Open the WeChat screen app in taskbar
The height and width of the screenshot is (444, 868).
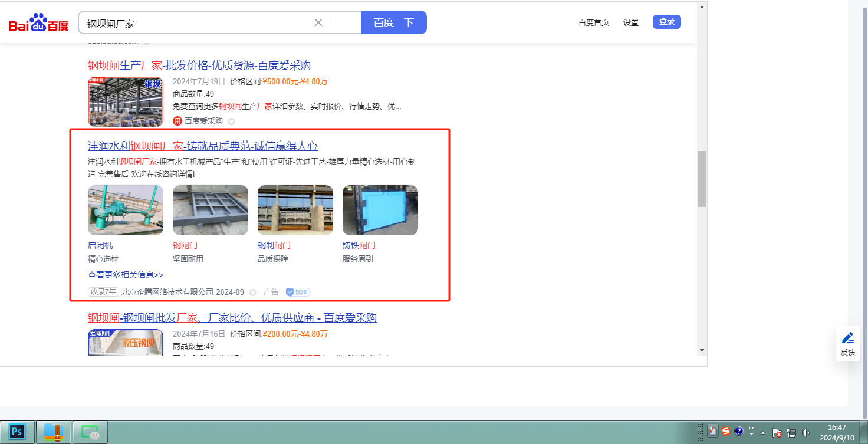90,432
